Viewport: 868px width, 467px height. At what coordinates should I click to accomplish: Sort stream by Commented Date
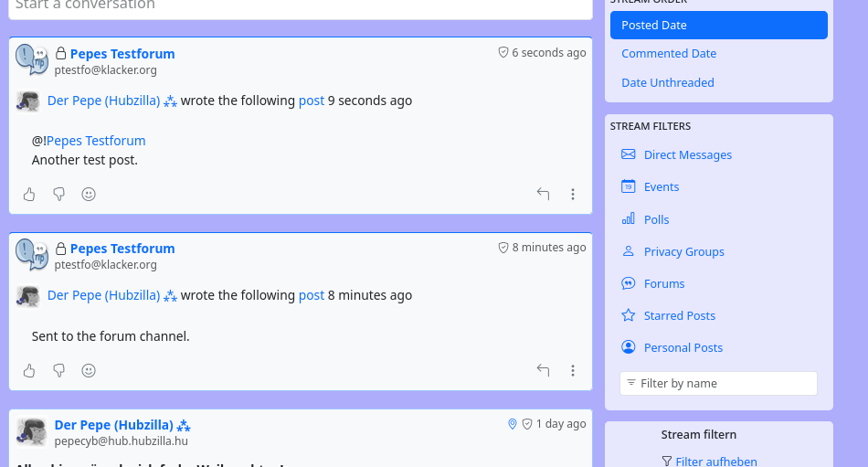(x=669, y=54)
